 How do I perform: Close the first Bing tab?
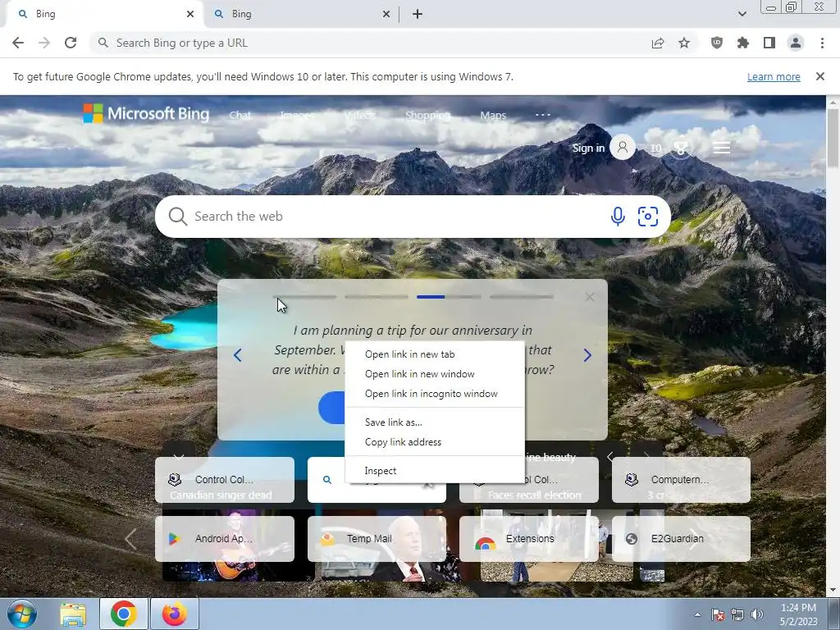pos(189,14)
